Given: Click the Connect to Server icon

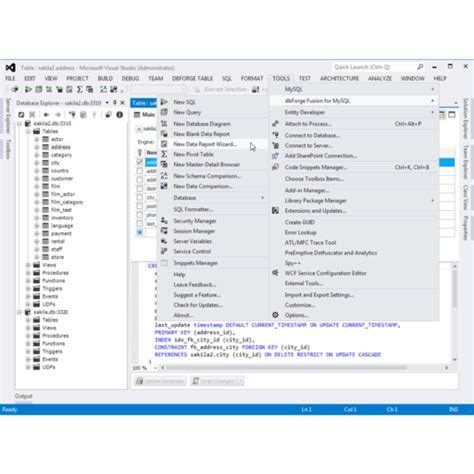Looking at the screenshot, I should coord(275,145).
